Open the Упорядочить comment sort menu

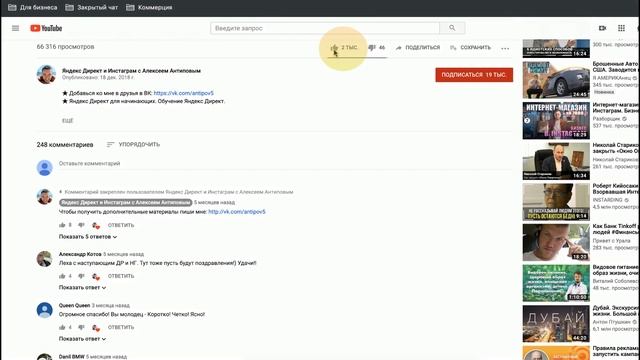[133, 144]
